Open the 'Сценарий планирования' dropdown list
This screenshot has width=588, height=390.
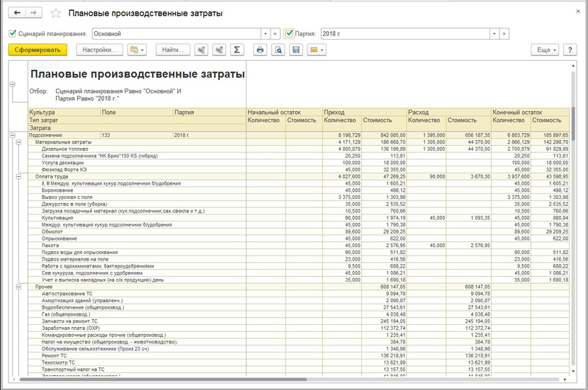pyautogui.click(x=265, y=33)
